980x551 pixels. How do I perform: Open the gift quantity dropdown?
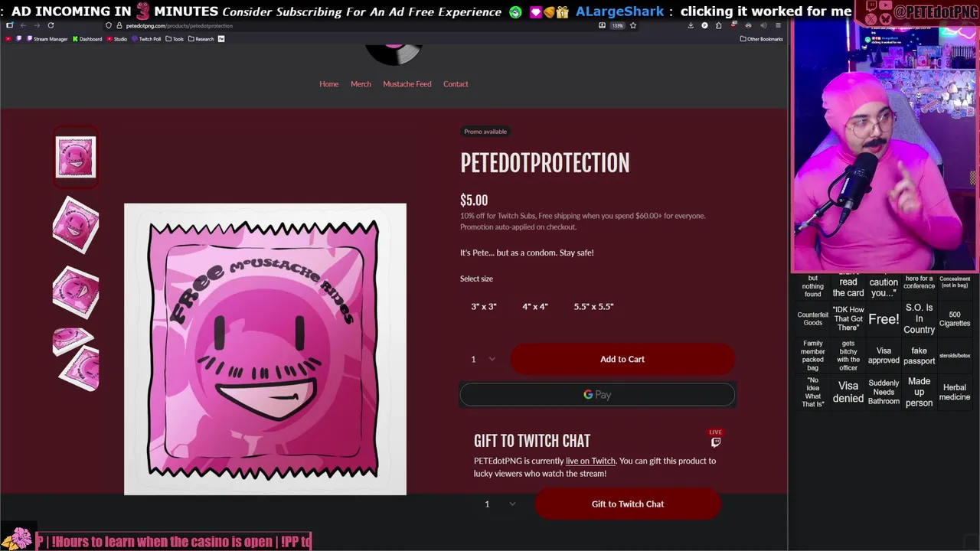tap(500, 504)
